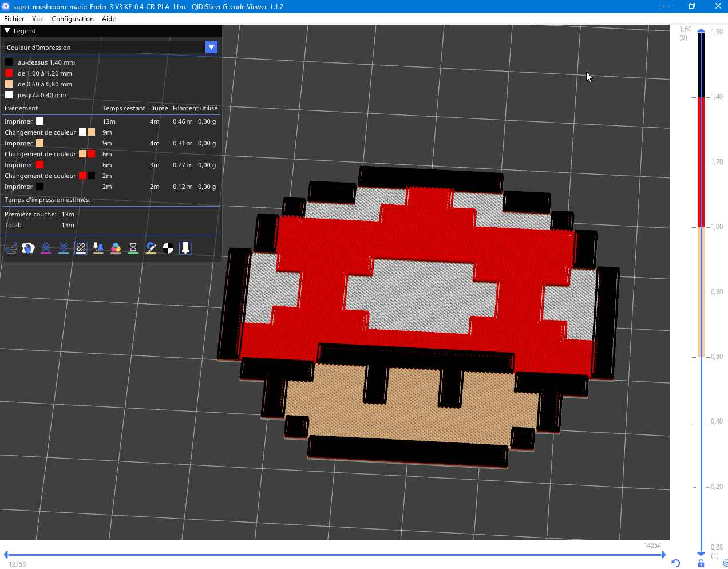Open the Fichier menu
The height and width of the screenshot is (569, 728).
[x=14, y=19]
